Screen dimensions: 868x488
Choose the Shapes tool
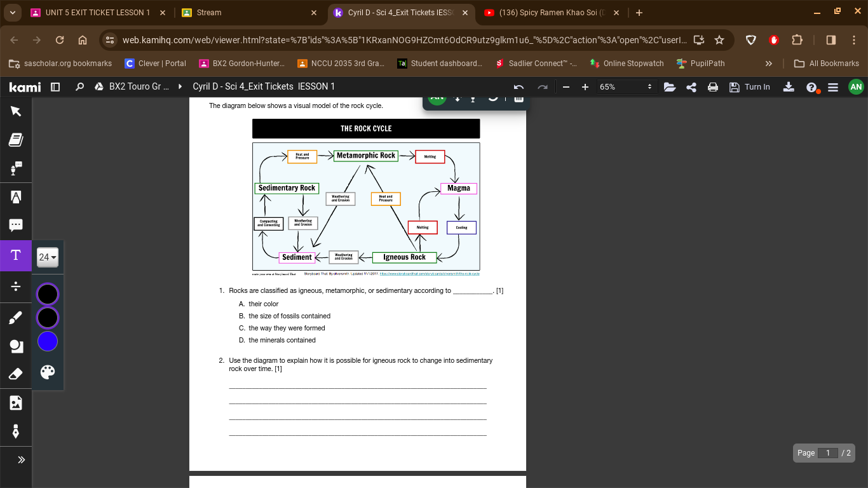(x=16, y=346)
